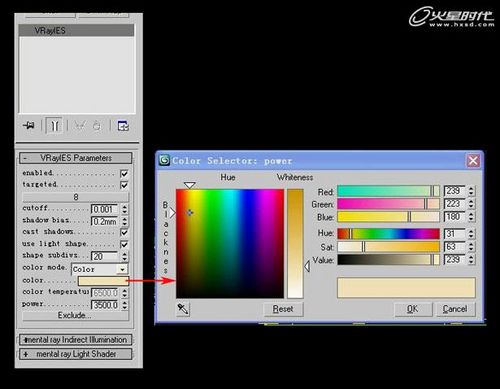Click the IES file button labeled 8

point(75,197)
